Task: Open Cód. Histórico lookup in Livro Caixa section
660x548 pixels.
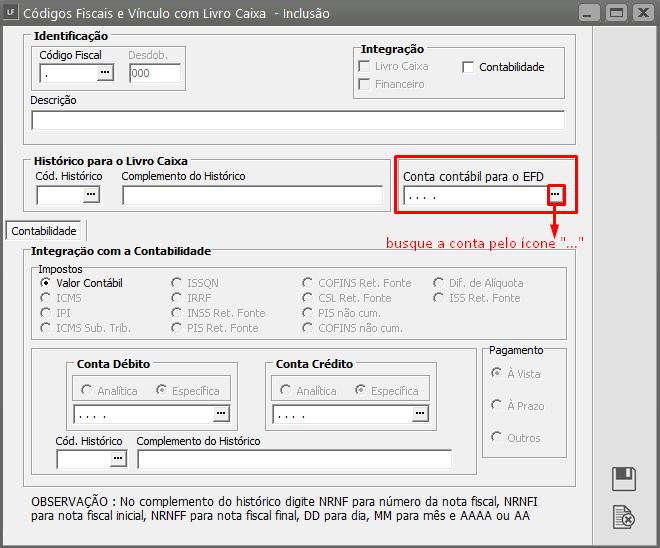Action: (x=91, y=195)
